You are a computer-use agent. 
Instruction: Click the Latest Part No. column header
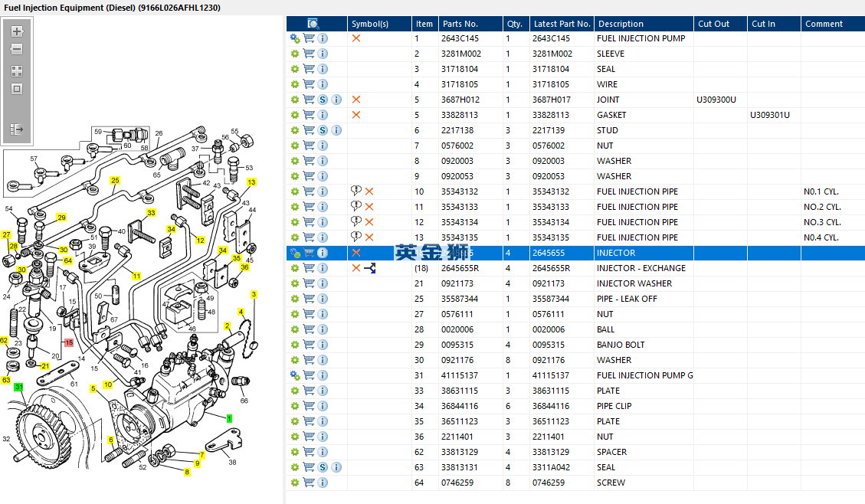click(x=562, y=24)
